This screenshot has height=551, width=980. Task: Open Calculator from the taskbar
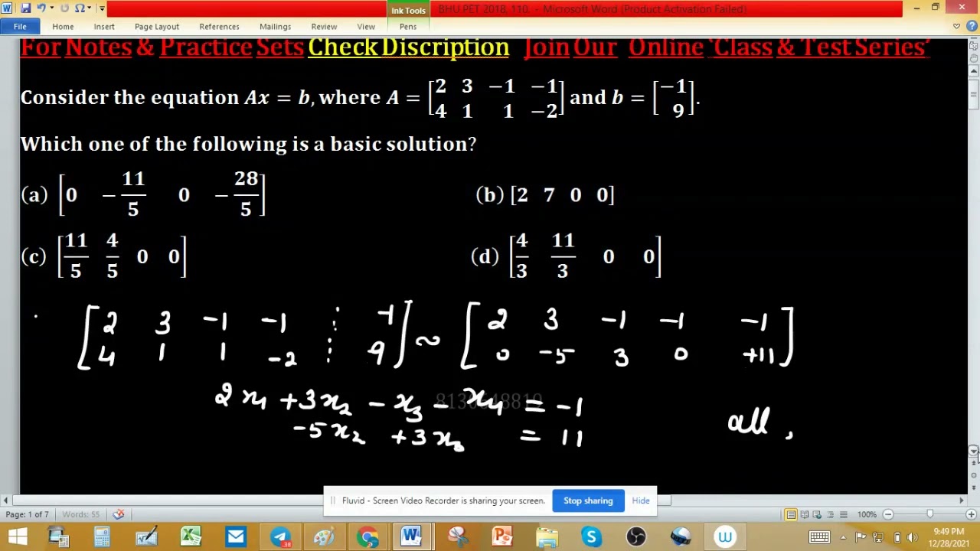point(102,536)
